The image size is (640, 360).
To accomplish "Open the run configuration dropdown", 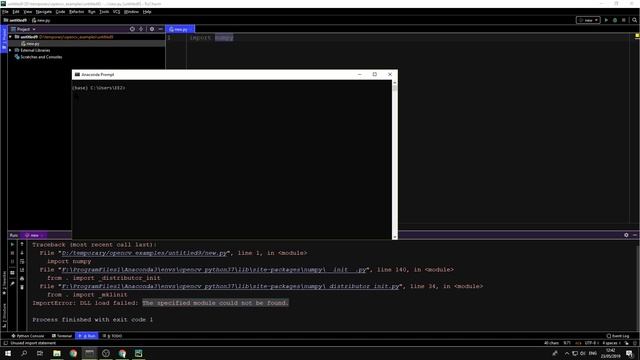I will click(588, 20).
